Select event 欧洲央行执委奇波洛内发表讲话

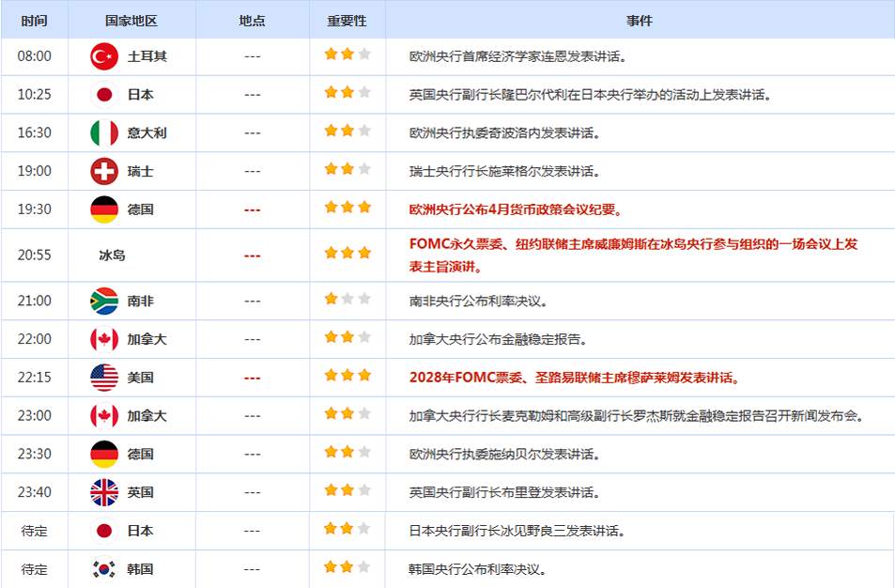coord(505,132)
